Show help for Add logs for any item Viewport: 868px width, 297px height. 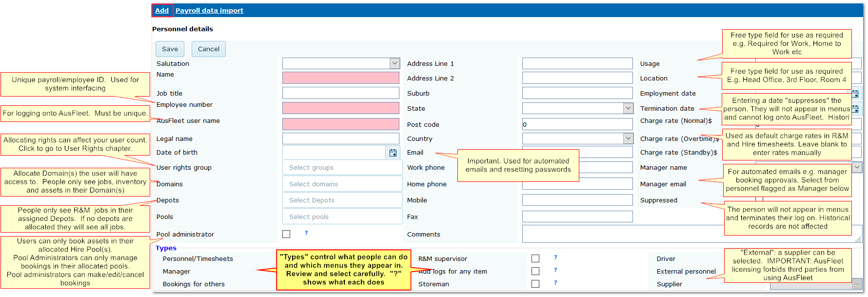coord(555,270)
